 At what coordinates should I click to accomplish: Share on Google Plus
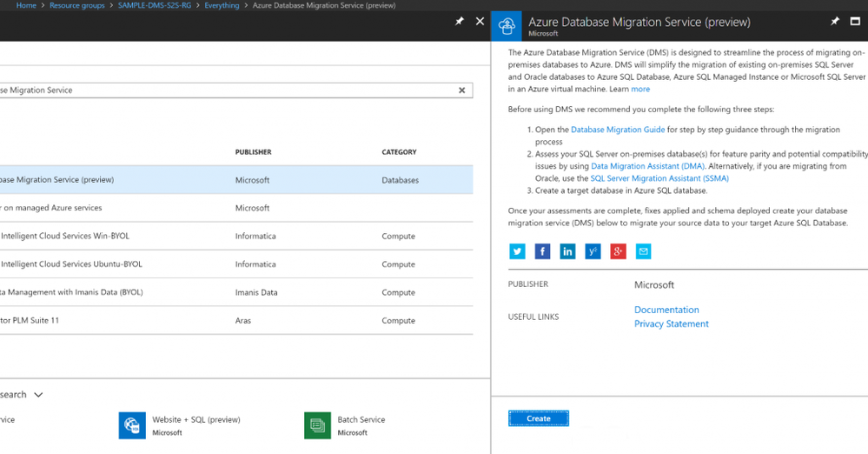[618, 251]
